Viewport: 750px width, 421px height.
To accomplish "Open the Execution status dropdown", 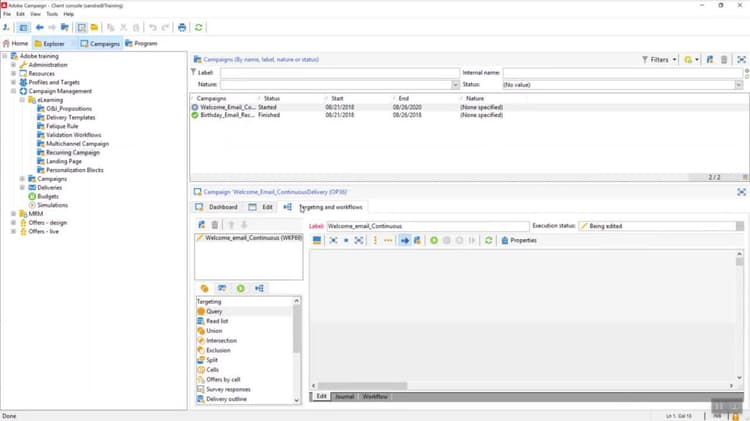I will (x=740, y=226).
